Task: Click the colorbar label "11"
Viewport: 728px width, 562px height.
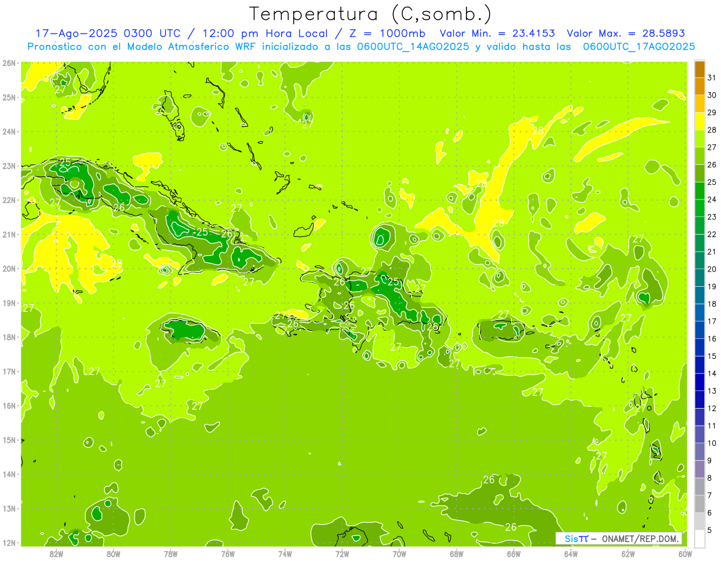Action: coord(712,426)
